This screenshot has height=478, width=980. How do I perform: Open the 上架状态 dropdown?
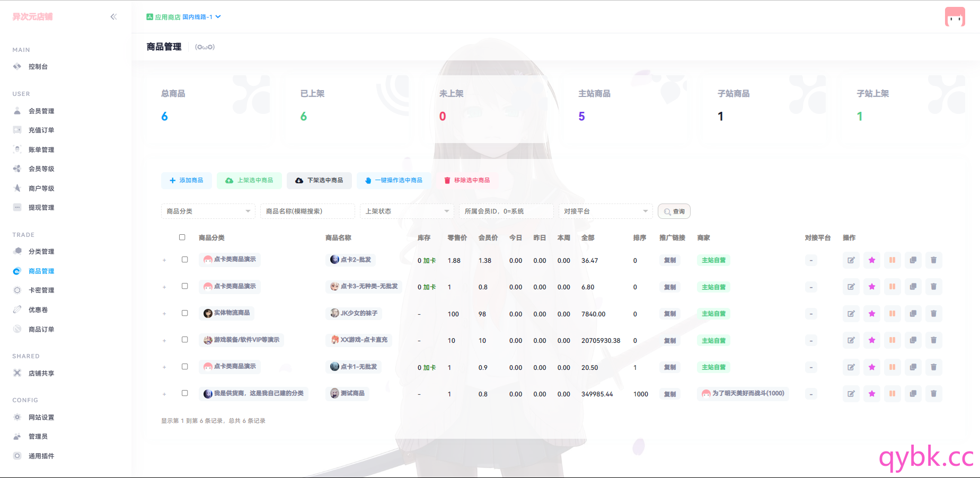(x=407, y=211)
